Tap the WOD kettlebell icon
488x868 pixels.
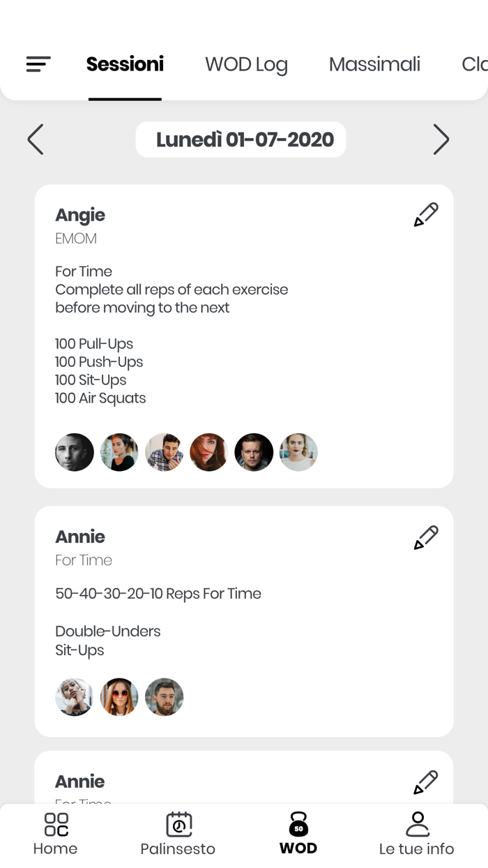[298, 823]
